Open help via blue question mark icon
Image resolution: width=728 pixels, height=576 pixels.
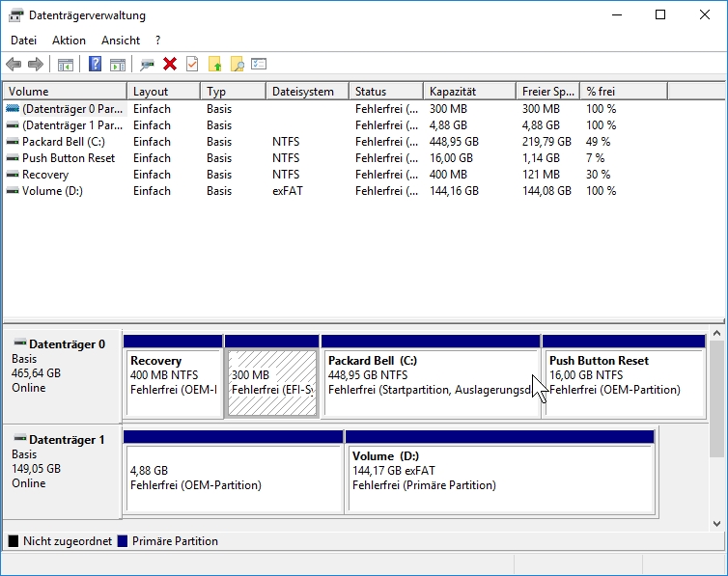tap(95, 64)
